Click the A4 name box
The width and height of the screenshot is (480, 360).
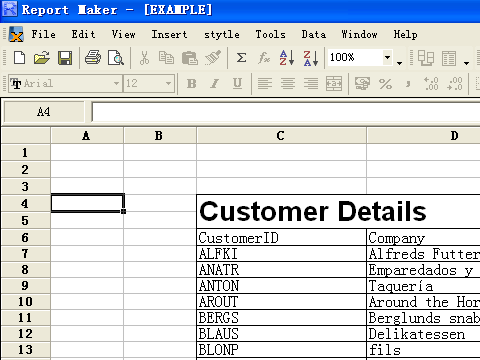point(44,112)
